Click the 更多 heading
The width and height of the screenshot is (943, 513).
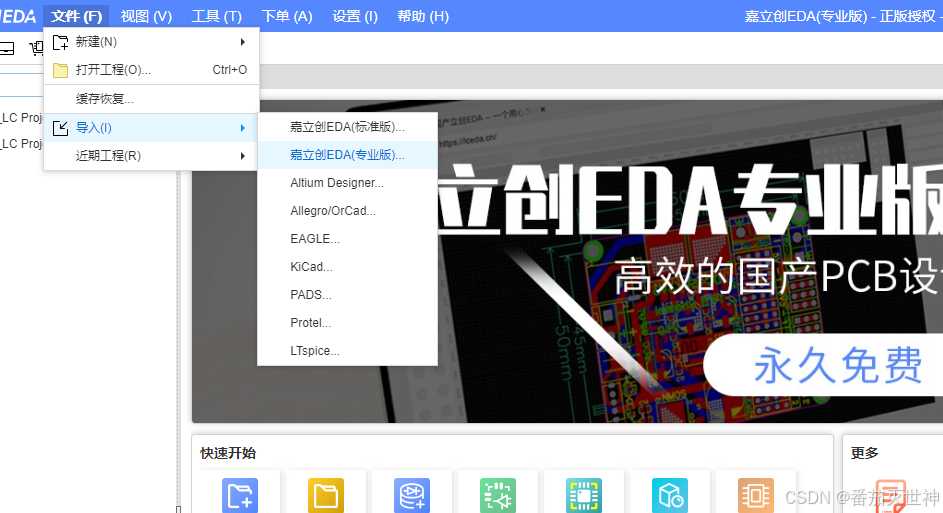coord(864,453)
